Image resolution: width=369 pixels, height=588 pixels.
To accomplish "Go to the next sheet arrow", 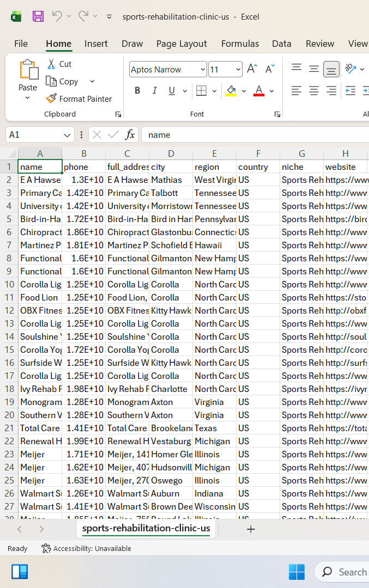I will tap(41, 529).
